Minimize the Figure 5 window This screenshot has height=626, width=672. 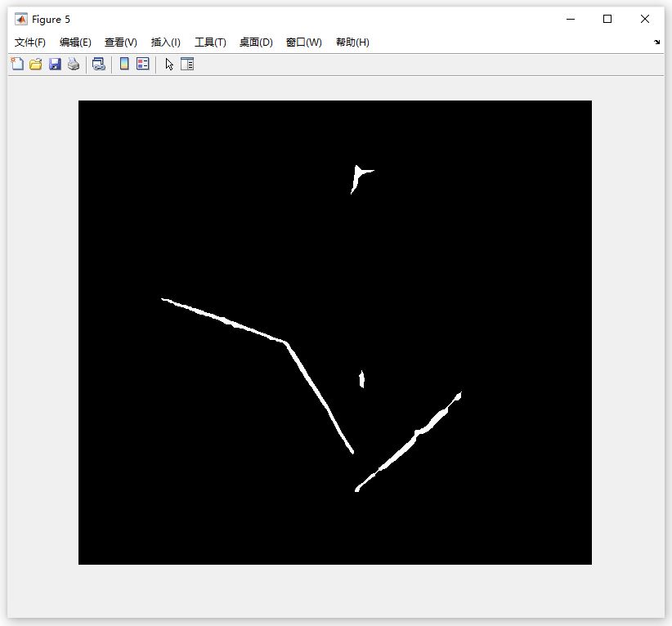click(x=571, y=19)
